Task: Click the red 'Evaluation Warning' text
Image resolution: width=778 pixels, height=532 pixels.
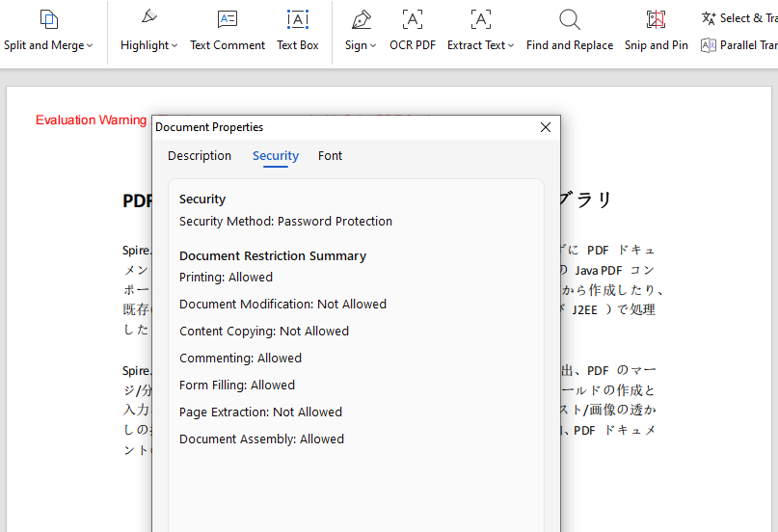Action: click(91, 120)
